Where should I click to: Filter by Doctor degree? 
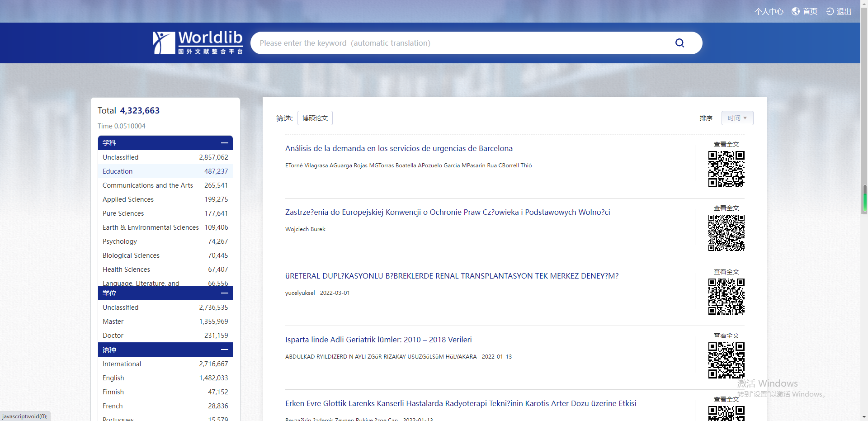165,335
